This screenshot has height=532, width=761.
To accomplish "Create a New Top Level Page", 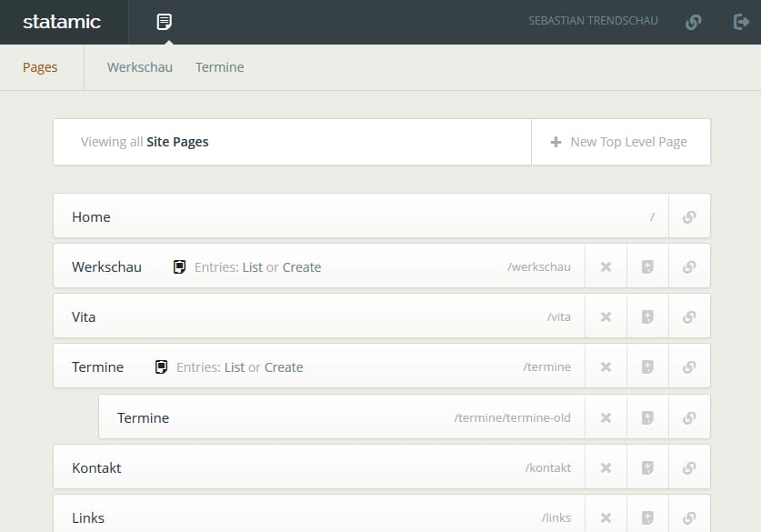I will coord(620,142).
